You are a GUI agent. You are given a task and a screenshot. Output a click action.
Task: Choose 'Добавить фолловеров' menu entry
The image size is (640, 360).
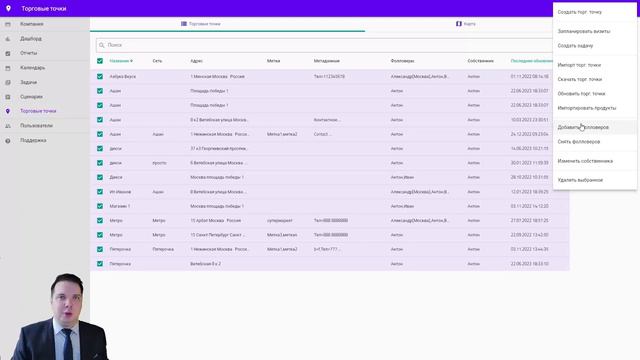(x=583, y=127)
